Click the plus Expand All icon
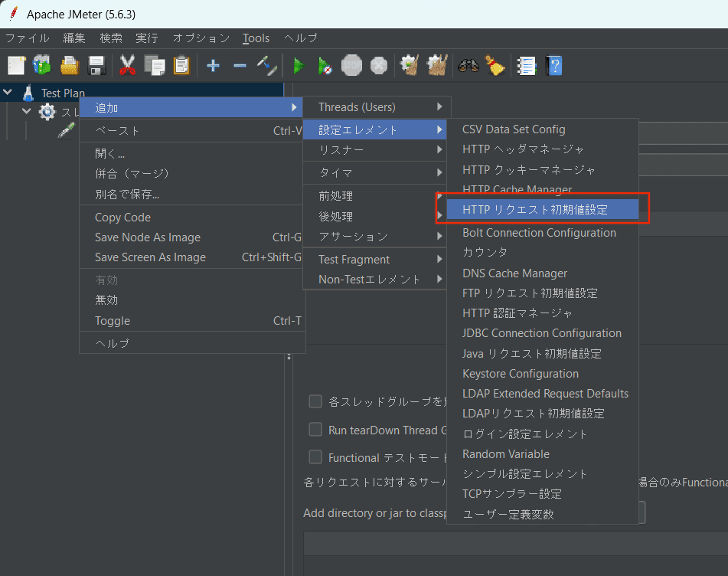 [x=213, y=66]
